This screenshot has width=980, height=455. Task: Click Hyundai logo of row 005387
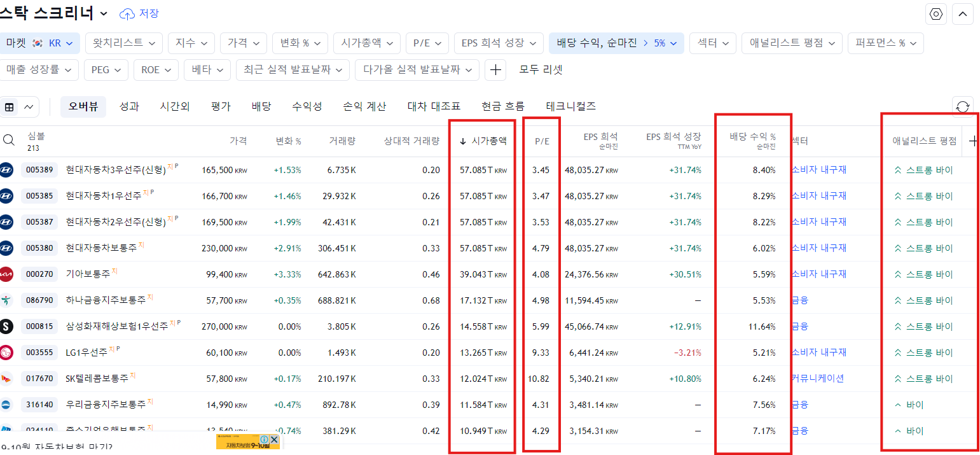tap(6, 222)
